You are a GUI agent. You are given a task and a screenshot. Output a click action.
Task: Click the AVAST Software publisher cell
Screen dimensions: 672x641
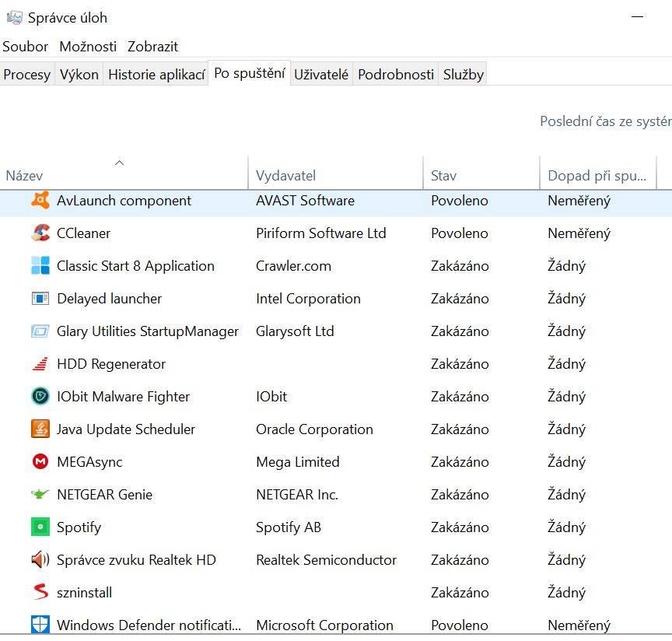(305, 200)
